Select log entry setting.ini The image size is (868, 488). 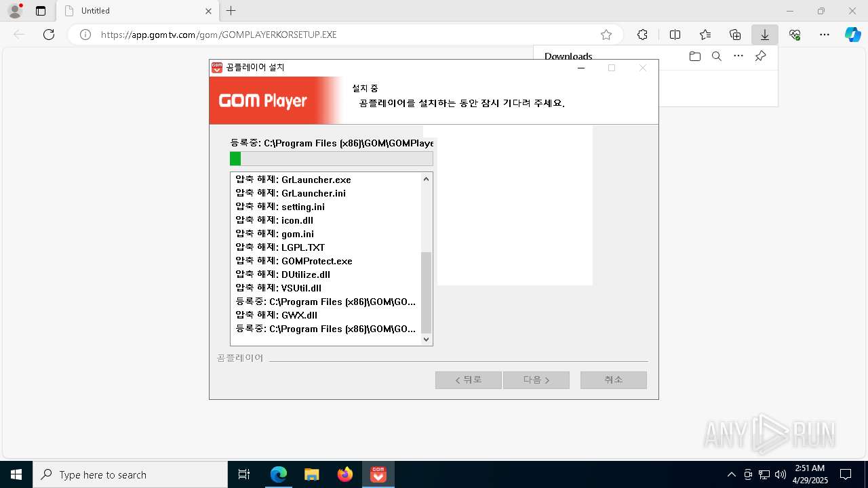(x=280, y=207)
